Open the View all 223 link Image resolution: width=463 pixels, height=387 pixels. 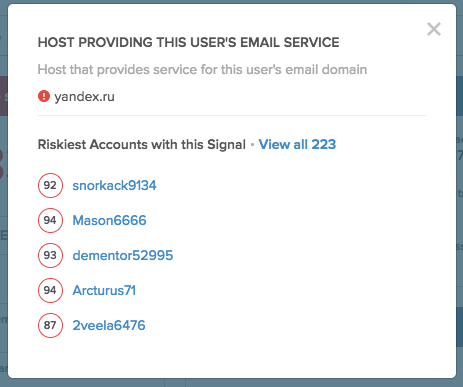click(x=297, y=144)
